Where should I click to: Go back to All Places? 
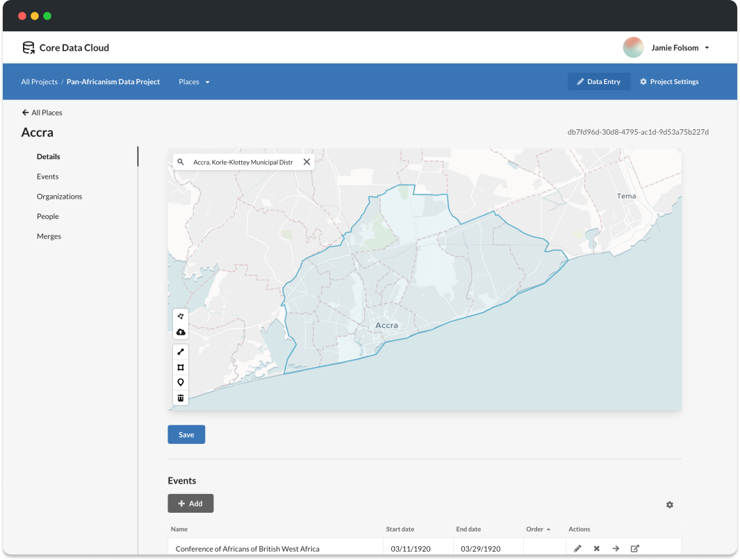(42, 113)
